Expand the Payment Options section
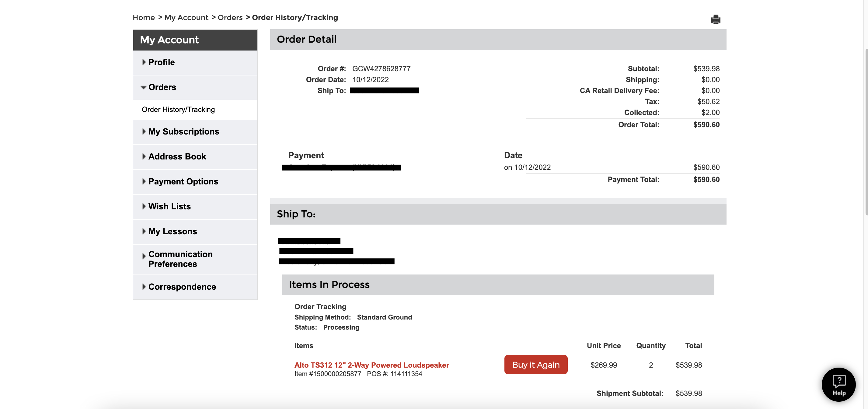 point(183,181)
